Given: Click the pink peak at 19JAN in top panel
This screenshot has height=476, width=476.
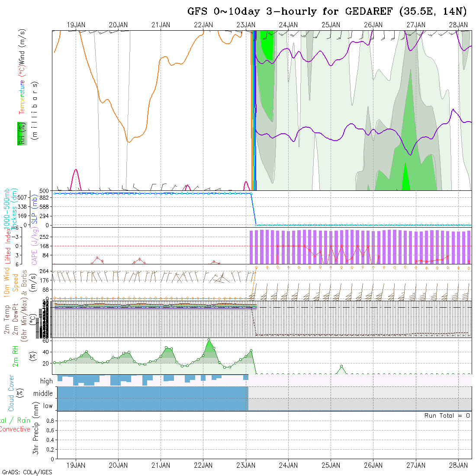Looking at the screenshot, I should pos(76,170).
